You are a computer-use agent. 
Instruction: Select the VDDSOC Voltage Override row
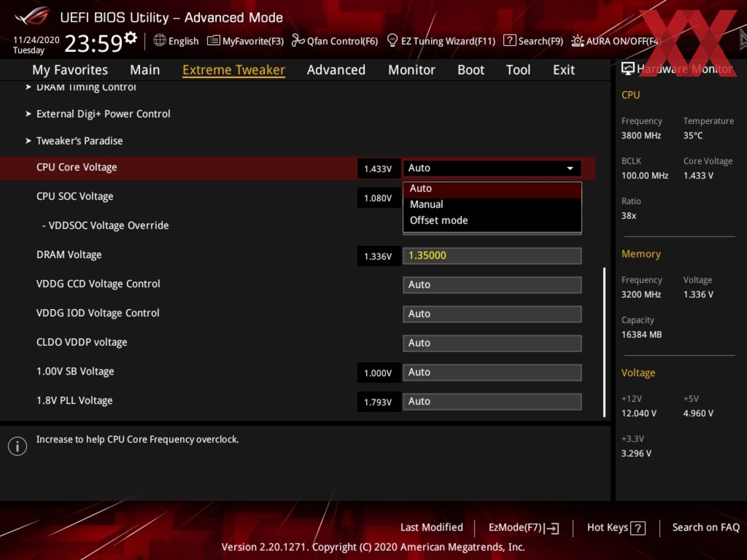[105, 226]
